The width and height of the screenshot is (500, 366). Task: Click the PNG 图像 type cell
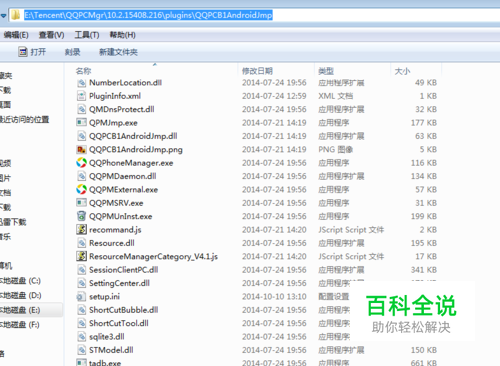[335, 149]
